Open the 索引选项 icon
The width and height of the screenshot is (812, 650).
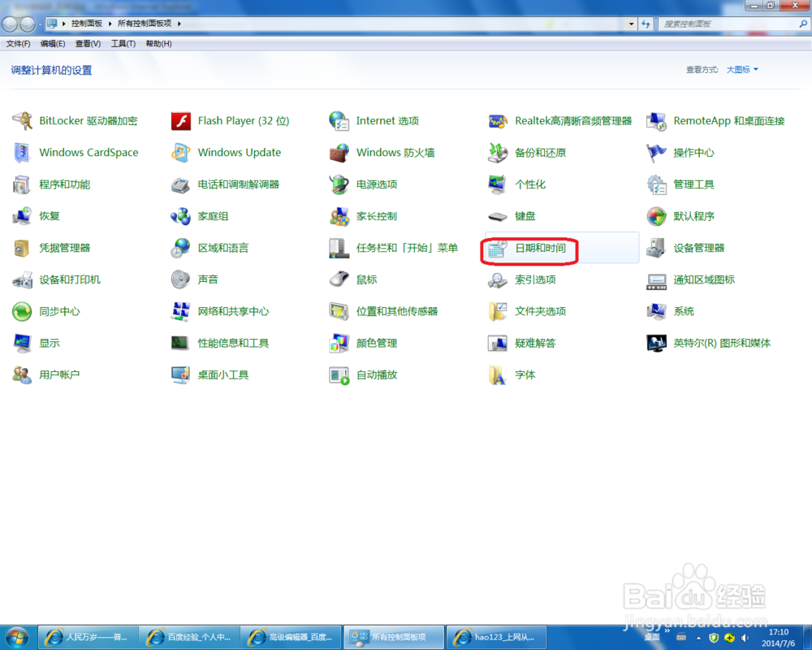coord(498,279)
